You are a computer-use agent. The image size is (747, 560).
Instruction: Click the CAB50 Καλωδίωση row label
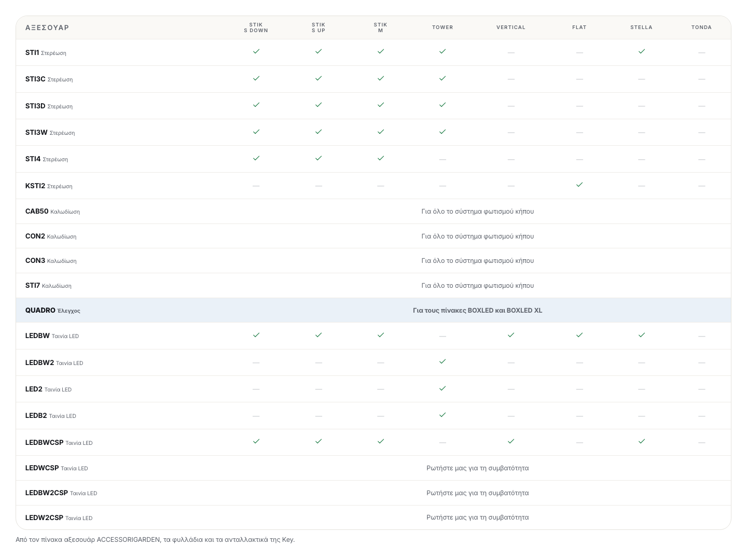[x=52, y=212]
